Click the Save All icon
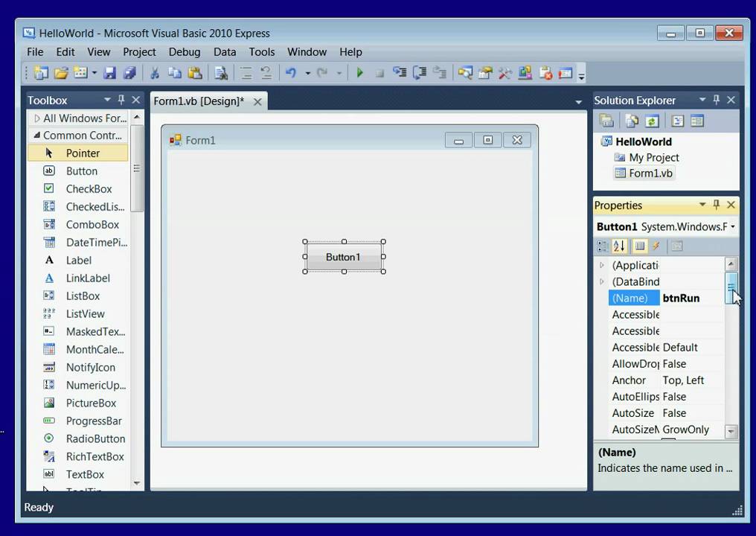Viewport: 756px width, 536px height. [x=129, y=73]
